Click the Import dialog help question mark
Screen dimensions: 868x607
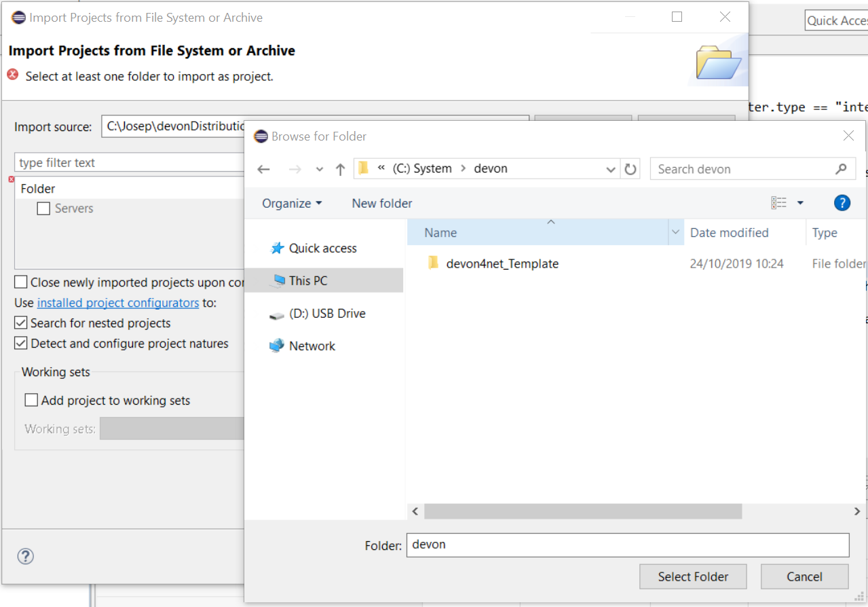coord(25,556)
